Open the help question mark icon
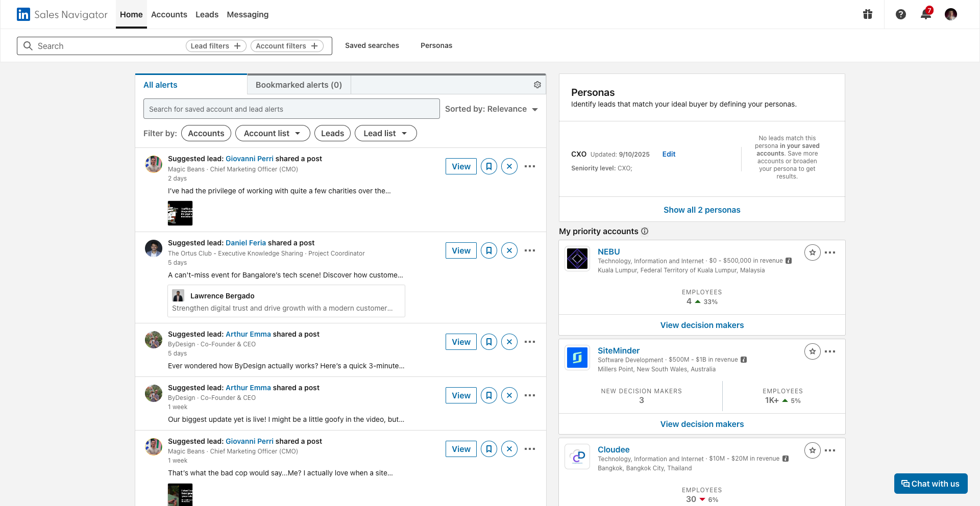The width and height of the screenshot is (980, 506). click(901, 14)
